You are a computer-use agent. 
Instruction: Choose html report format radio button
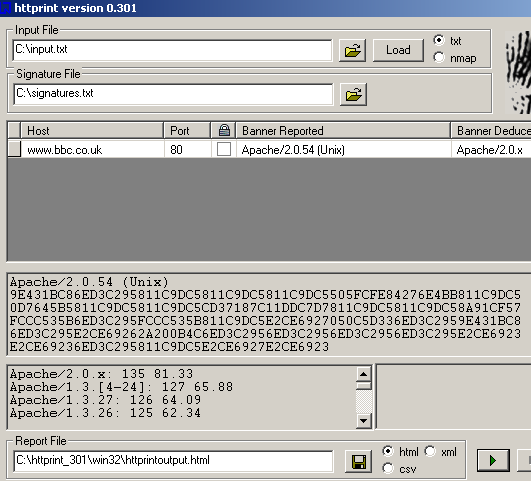tap(388, 451)
